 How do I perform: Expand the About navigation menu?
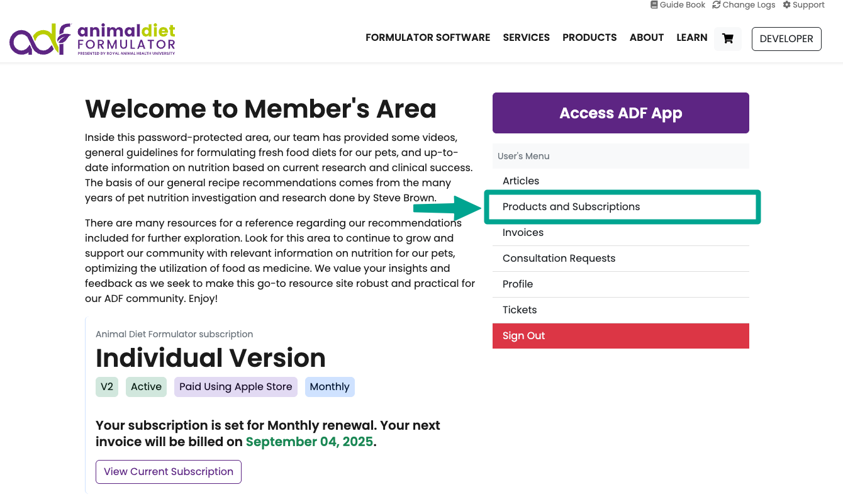pyautogui.click(x=647, y=38)
